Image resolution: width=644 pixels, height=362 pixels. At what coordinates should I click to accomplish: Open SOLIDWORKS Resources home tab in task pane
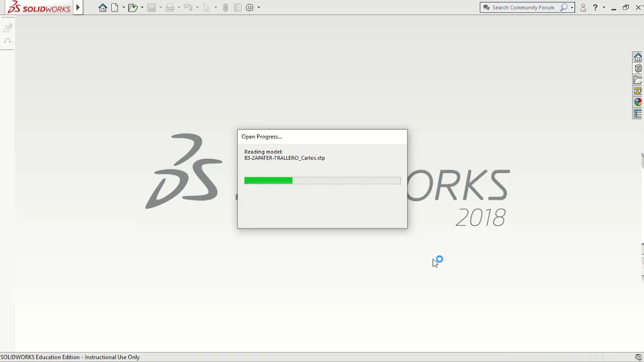638,57
